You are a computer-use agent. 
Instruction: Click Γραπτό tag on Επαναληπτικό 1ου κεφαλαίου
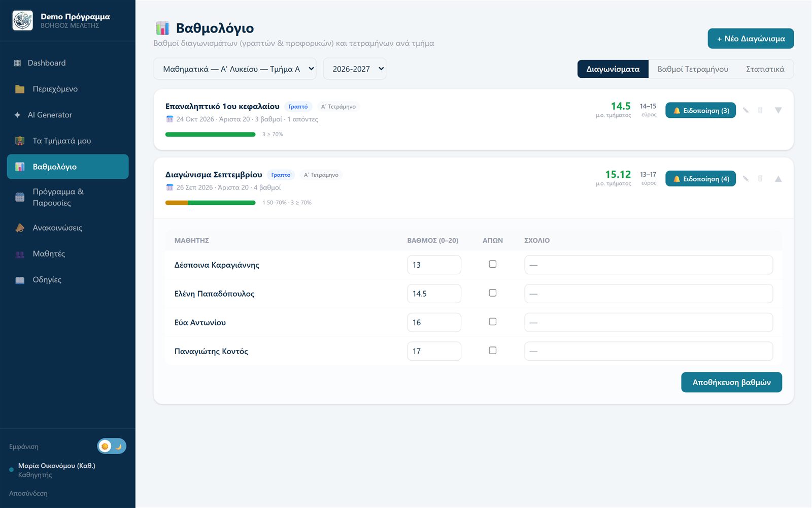[x=298, y=107]
